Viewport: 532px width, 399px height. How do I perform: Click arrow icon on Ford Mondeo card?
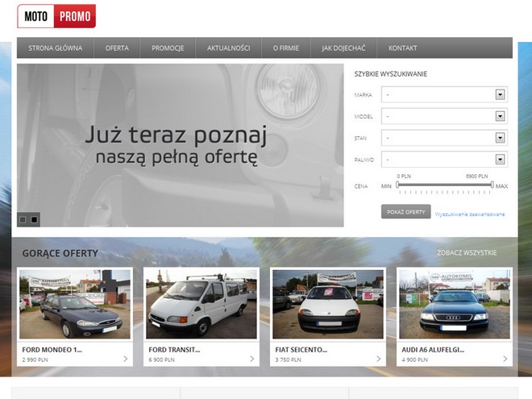coord(126,359)
